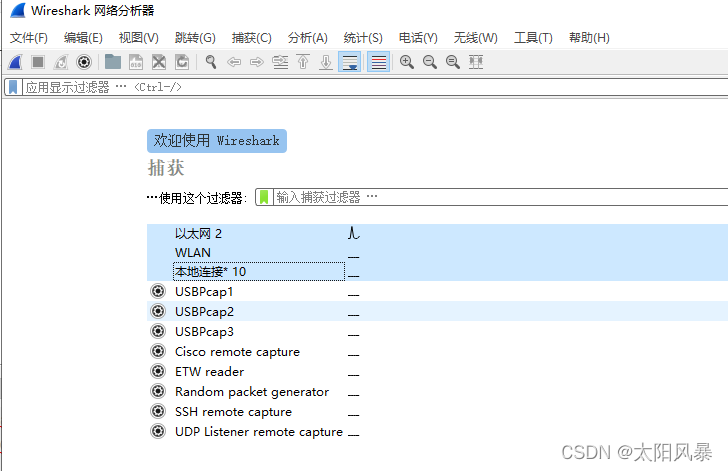Select the WLAN interface row

click(437, 253)
